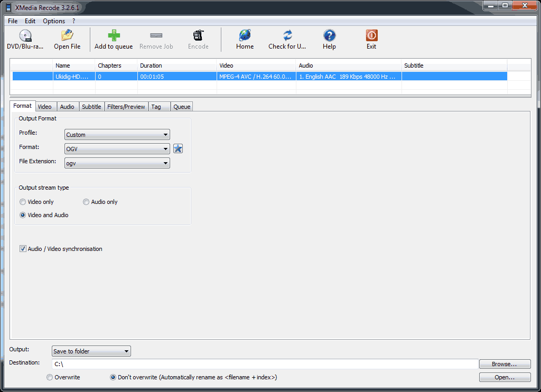This screenshot has width=541, height=392.
Task: Open the Edit menu
Action: [30, 21]
